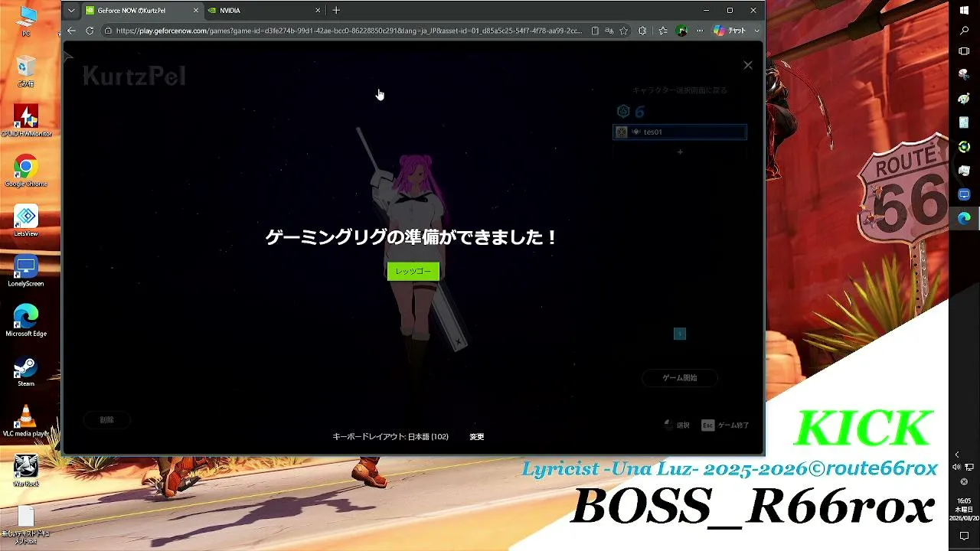Refresh the GeForce NOW page
This screenshot has height=551, width=980.
pos(90,31)
